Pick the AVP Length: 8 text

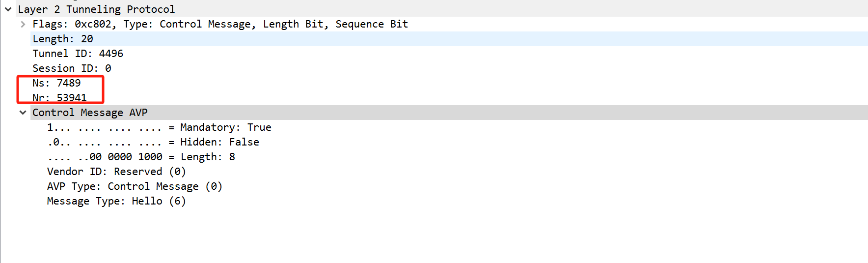tap(208, 157)
